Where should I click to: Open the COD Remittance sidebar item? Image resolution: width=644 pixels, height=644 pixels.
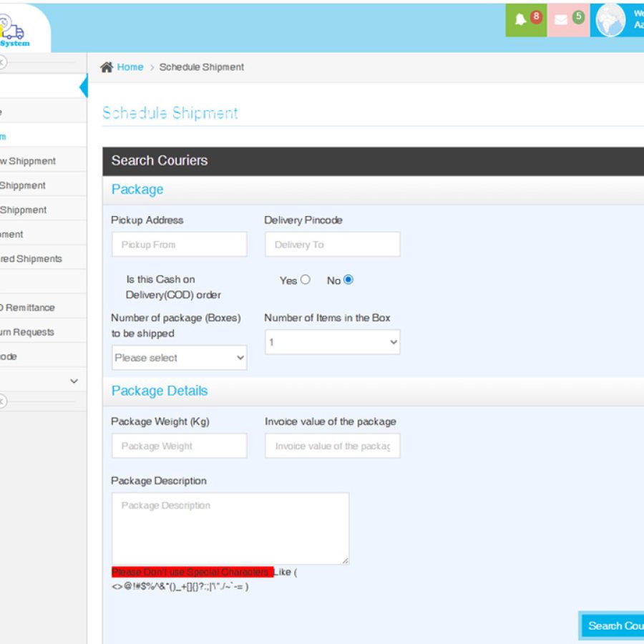click(x=29, y=308)
